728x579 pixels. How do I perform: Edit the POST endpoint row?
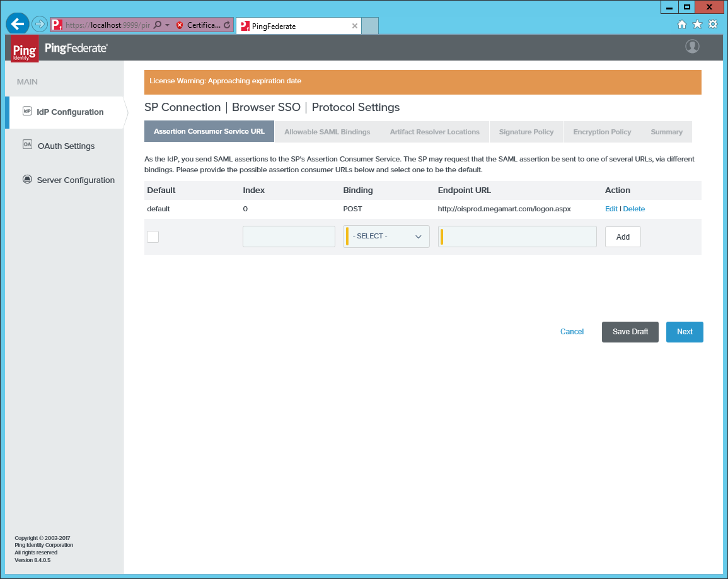(611, 209)
